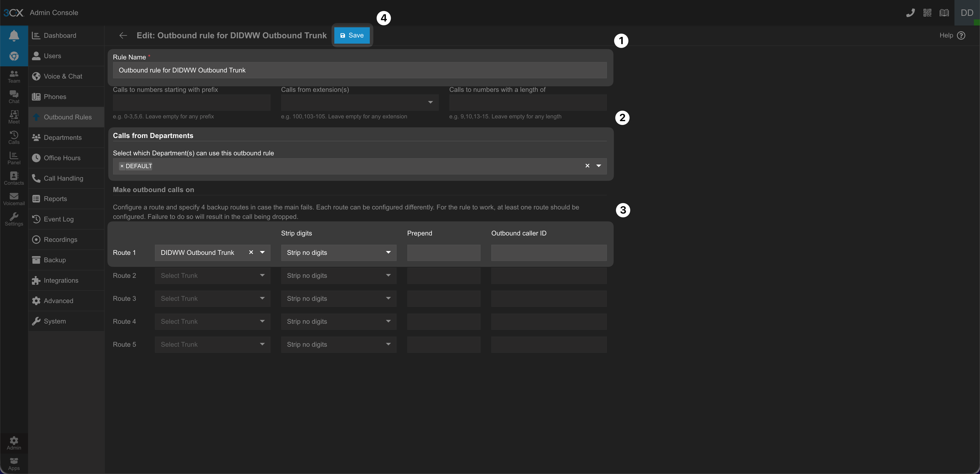
Task: Go back using the arrow icon
Action: coord(123,35)
